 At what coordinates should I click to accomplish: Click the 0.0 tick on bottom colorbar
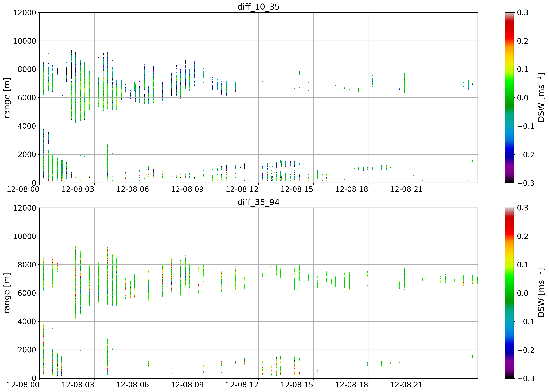[x=523, y=293]
